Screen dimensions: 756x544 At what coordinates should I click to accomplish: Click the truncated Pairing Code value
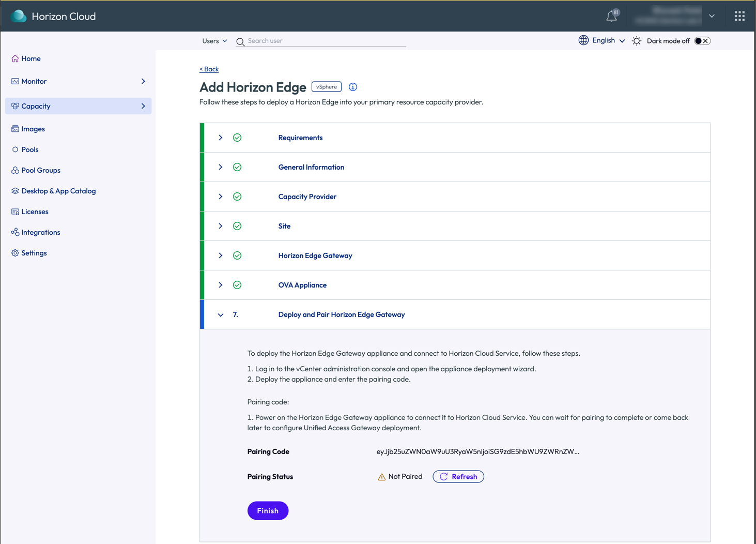click(478, 451)
